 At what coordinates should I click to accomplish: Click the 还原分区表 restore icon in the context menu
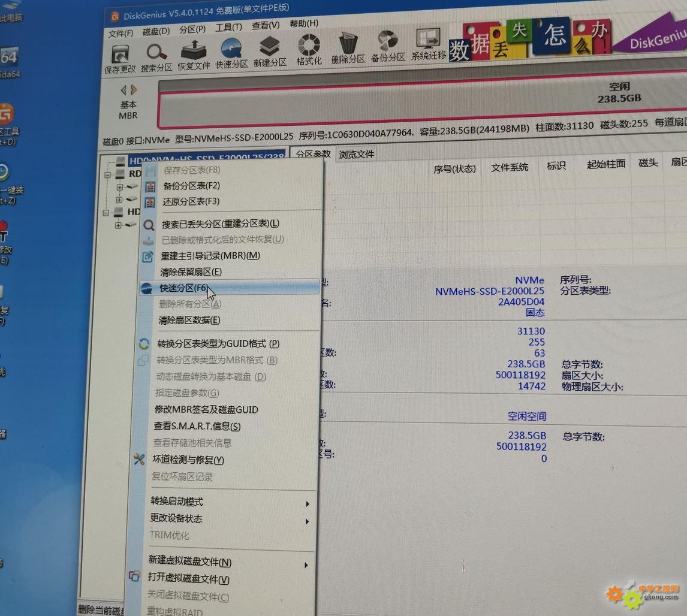click(x=150, y=203)
